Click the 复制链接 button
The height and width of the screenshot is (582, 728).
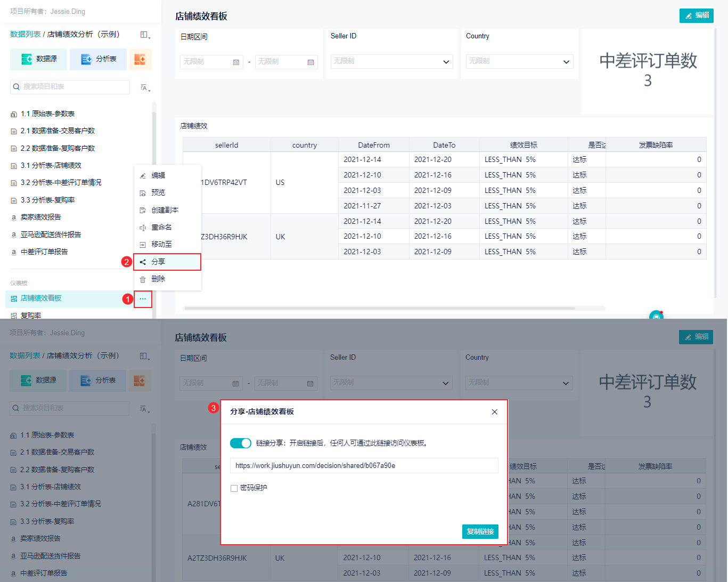pos(480,531)
